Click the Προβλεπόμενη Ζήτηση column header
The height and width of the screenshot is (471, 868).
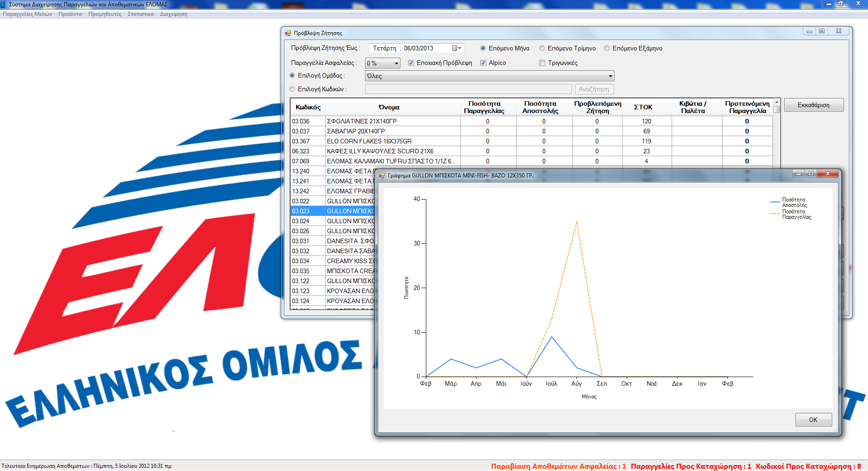[x=597, y=107]
